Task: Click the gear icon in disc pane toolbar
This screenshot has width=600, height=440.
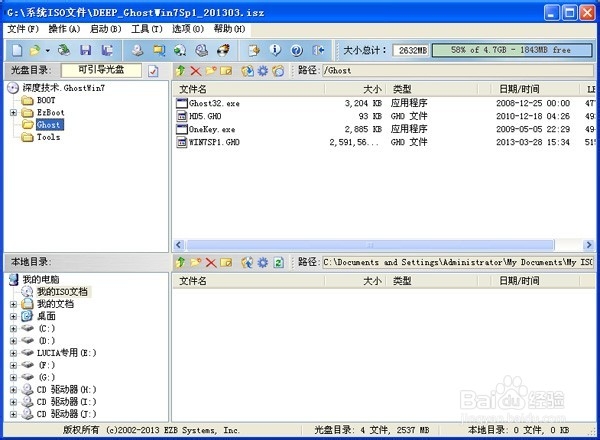Action: [263, 71]
